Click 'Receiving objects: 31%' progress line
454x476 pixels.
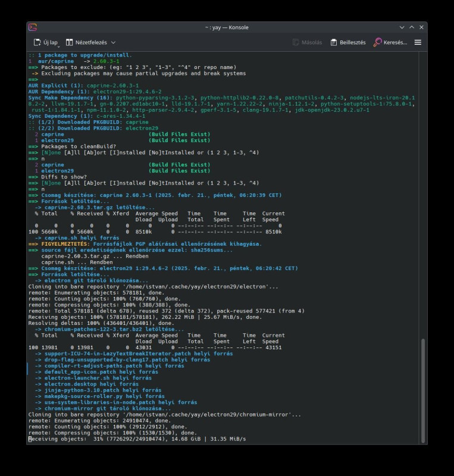coord(137,439)
